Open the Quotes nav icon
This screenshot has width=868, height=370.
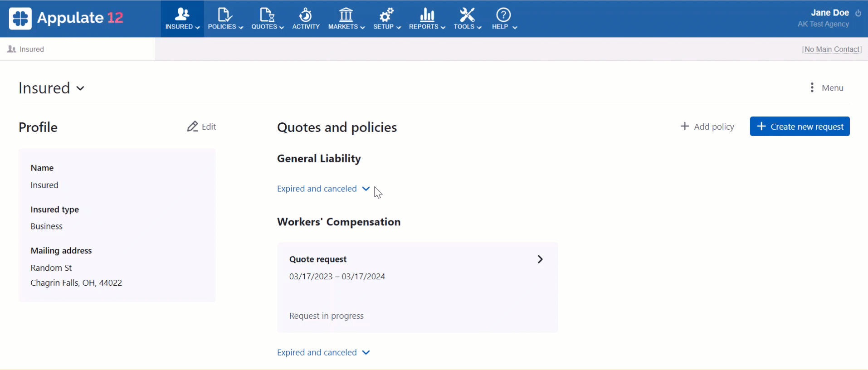pyautogui.click(x=267, y=15)
